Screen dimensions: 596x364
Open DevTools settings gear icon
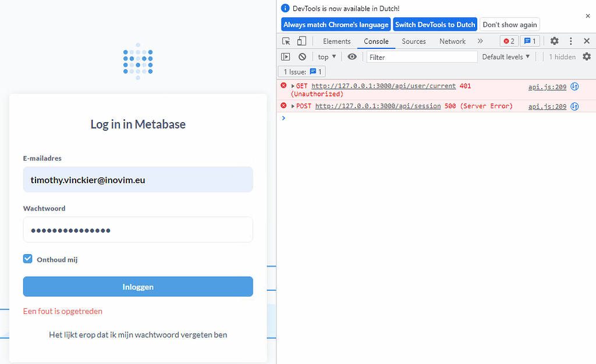click(554, 41)
